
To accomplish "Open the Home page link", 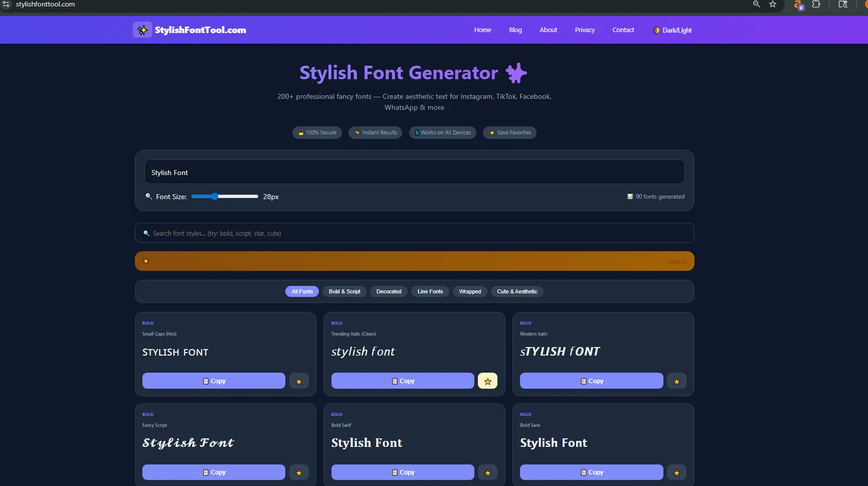I will pyautogui.click(x=482, y=30).
